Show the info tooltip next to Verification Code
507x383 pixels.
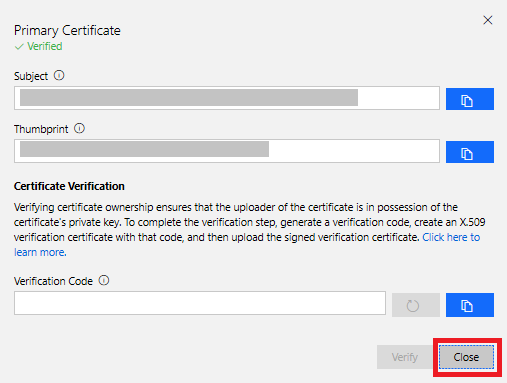104,280
